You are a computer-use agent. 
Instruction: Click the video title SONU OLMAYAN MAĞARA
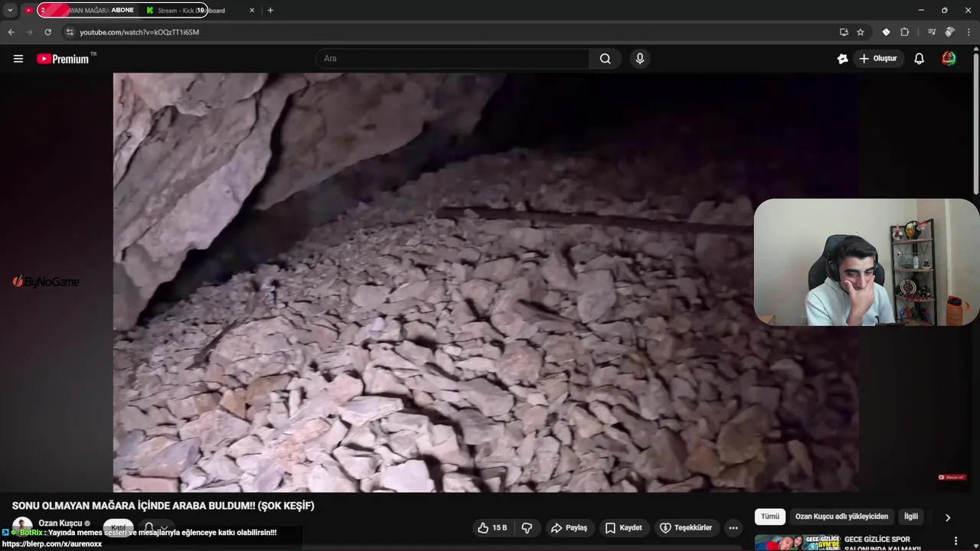tap(163, 506)
